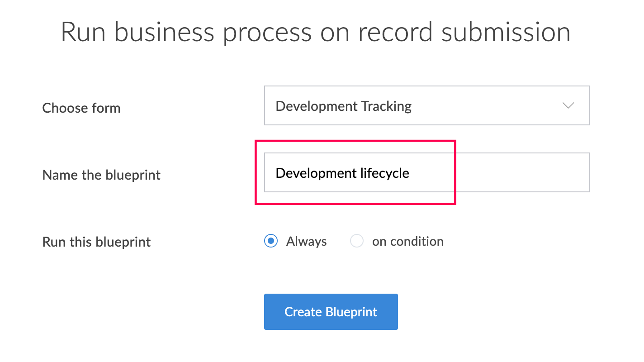The height and width of the screenshot is (362, 644).
Task: Click the word Create on blue button
Action: tap(303, 312)
